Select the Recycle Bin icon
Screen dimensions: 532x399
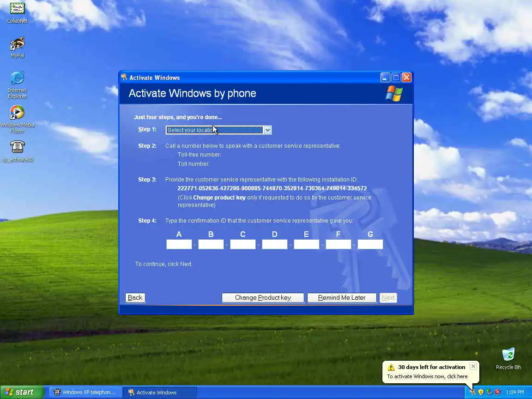(508, 358)
